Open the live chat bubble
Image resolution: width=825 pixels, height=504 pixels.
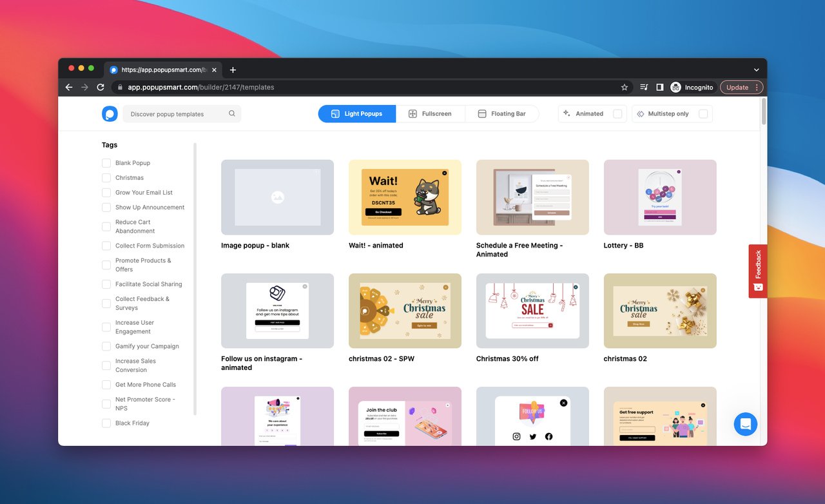[746, 424]
